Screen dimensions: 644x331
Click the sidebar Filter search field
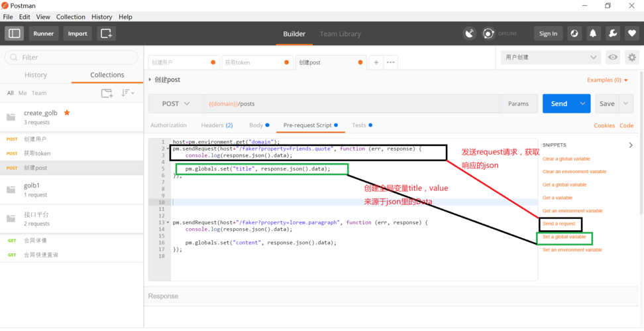pyautogui.click(x=72, y=57)
